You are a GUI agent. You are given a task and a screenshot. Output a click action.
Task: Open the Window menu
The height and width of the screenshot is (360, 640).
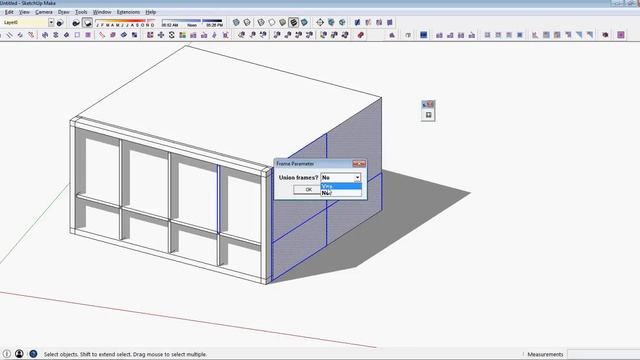pos(102,12)
